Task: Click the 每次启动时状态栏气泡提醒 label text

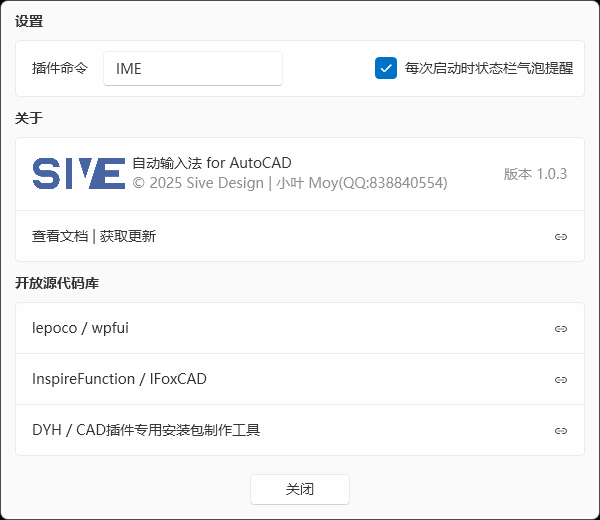Action: [489, 68]
